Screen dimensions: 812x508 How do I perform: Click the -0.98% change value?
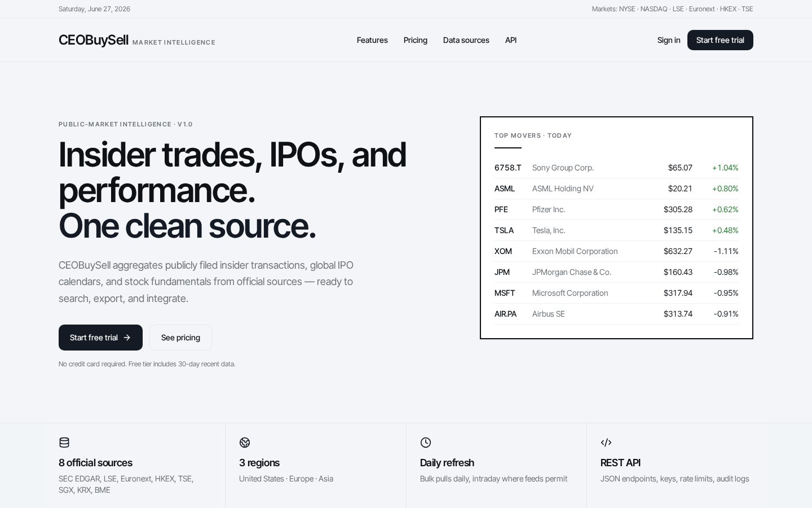point(726,272)
